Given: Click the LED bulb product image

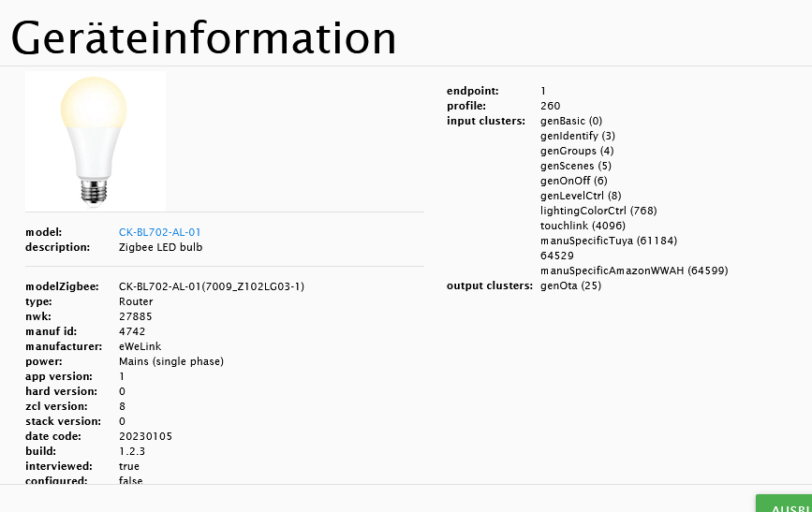Looking at the screenshot, I should [x=95, y=140].
